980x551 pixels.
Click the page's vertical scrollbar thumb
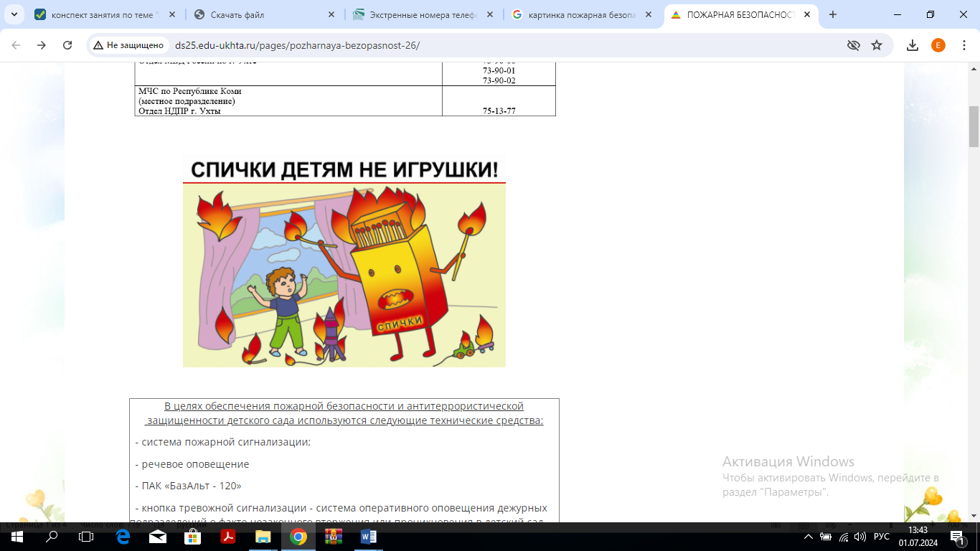coord(974,126)
